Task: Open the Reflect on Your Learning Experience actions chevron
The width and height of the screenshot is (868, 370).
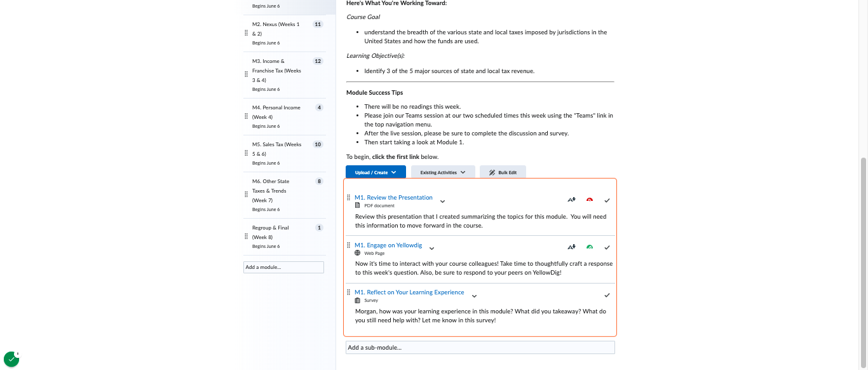Action: (474, 296)
